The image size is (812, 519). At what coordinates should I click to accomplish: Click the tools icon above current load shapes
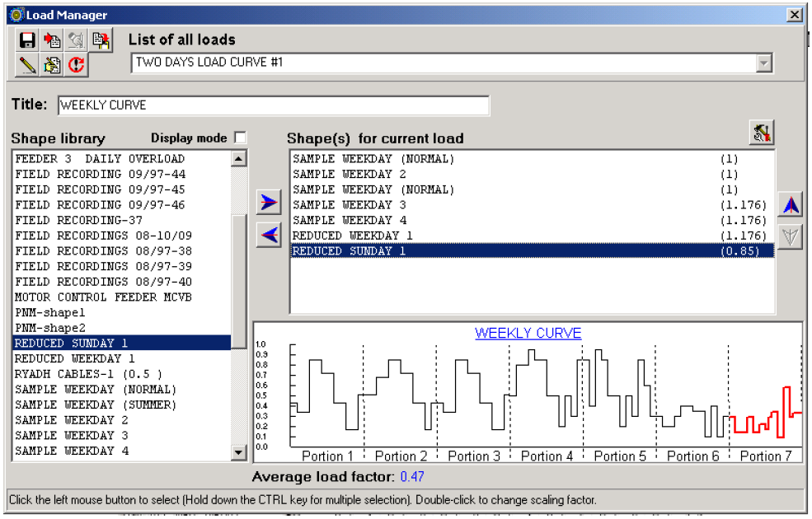761,133
